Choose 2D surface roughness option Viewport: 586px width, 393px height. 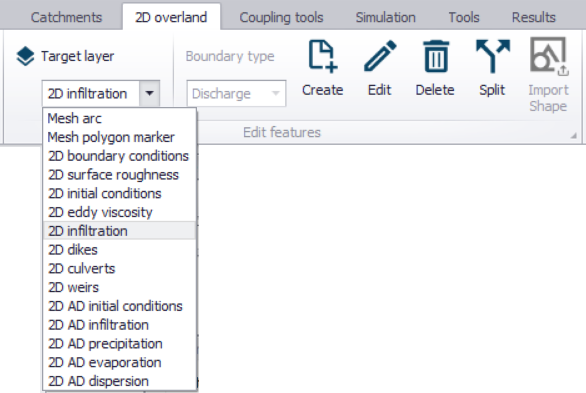[x=120, y=174]
